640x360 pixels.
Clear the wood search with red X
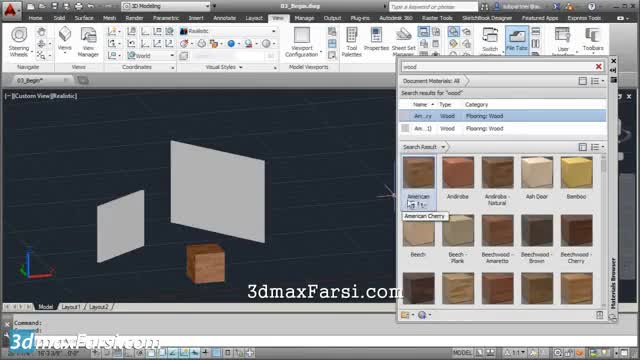point(598,67)
